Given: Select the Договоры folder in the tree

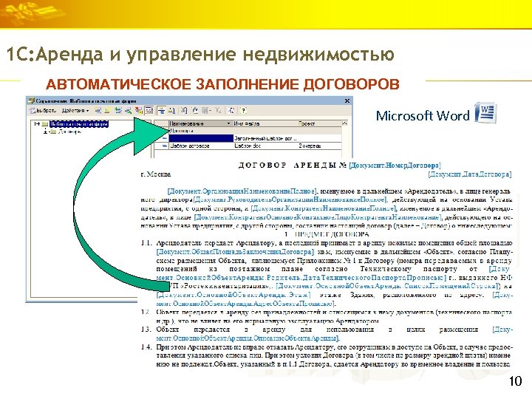Looking at the screenshot, I should 69,132.
